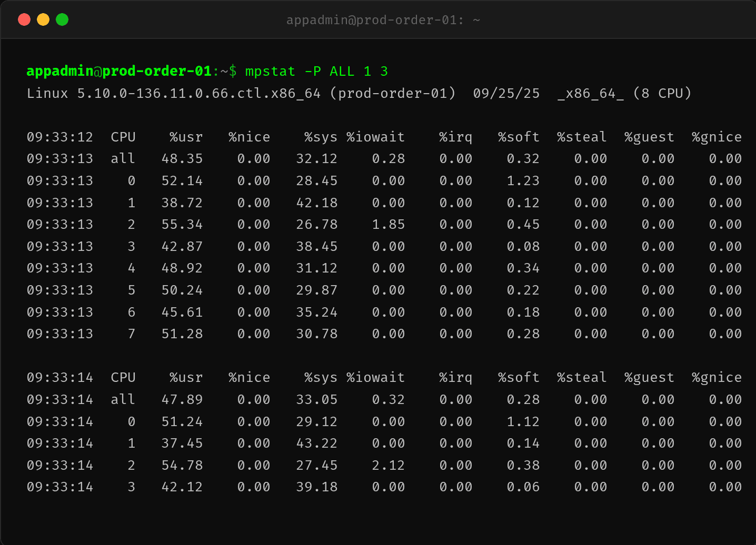Image resolution: width=756 pixels, height=545 pixels.
Task: Click the %usr value 45.61
Action: pos(182,312)
